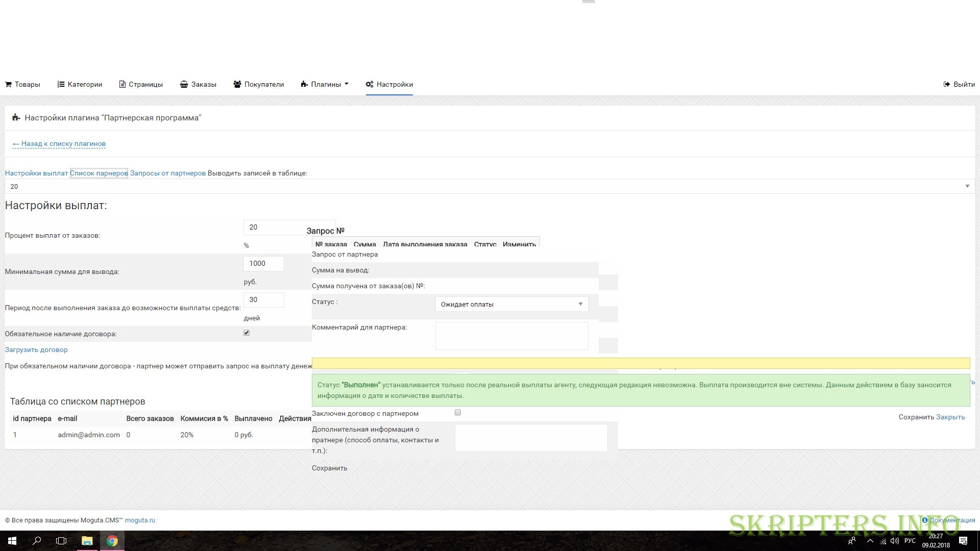Screen dimensions: 980x551
Task: Click the Всего заказов column header
Action: [150, 418]
